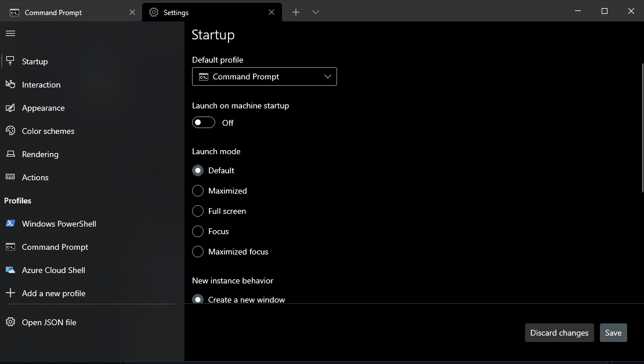Viewport: 644px width, 364px height.
Task: Click the Actions keyboard icon
Action: pyautogui.click(x=10, y=177)
